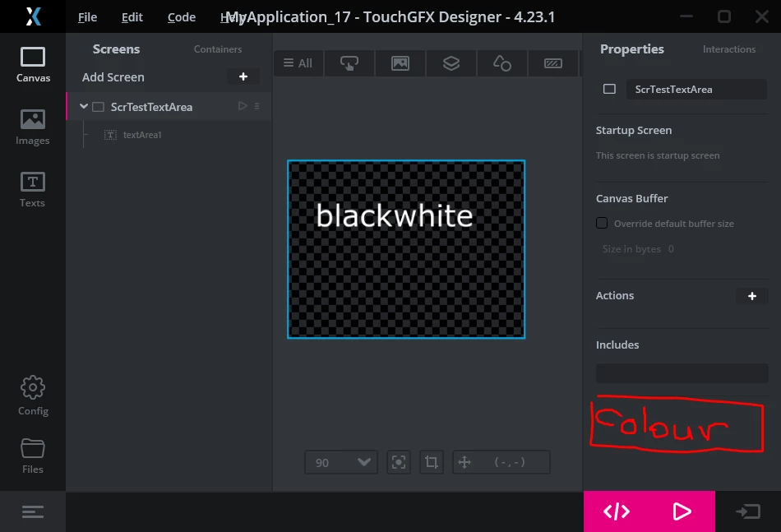Open the Images section in sidebar
781x532 pixels.
click(x=33, y=127)
